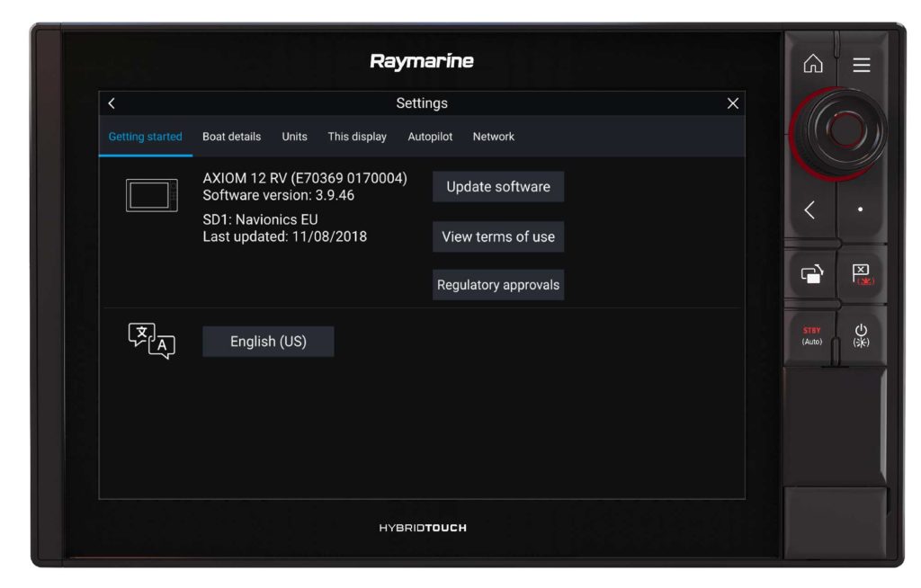
Task: Tap the power brightness key
Action: [861, 335]
